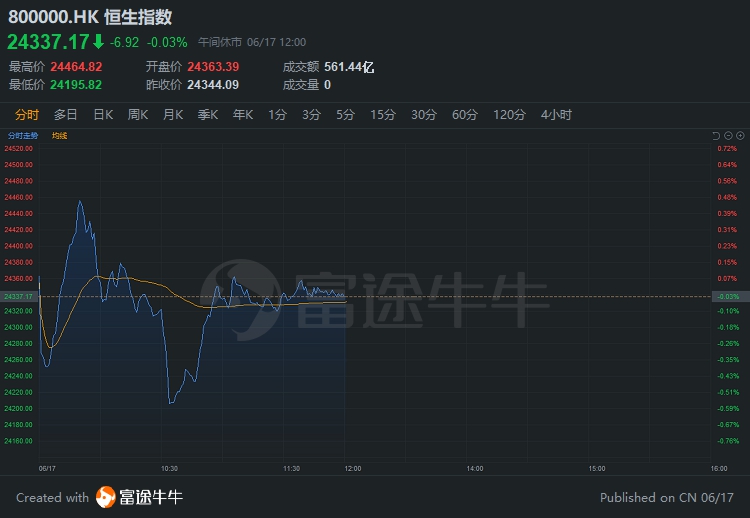Select the 15分 interval tab

pyautogui.click(x=383, y=115)
